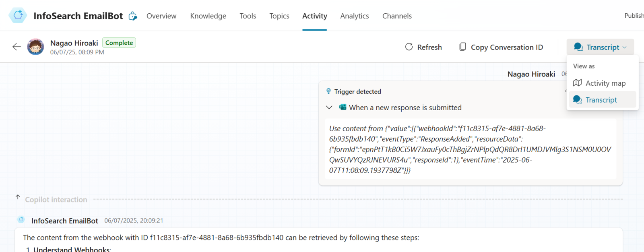Click the Trigger detected lightbulb icon
Viewport: 644px width, 252px height.
point(328,91)
